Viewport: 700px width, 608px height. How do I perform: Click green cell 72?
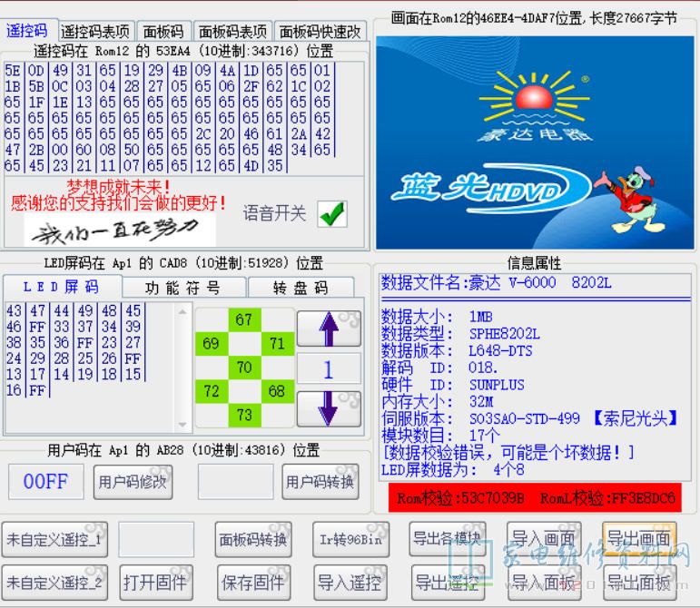212,391
